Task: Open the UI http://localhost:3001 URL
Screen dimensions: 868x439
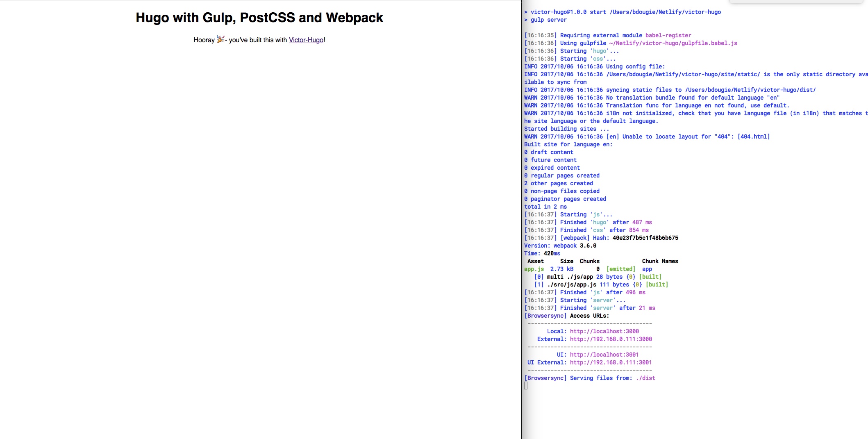Action: click(x=604, y=355)
